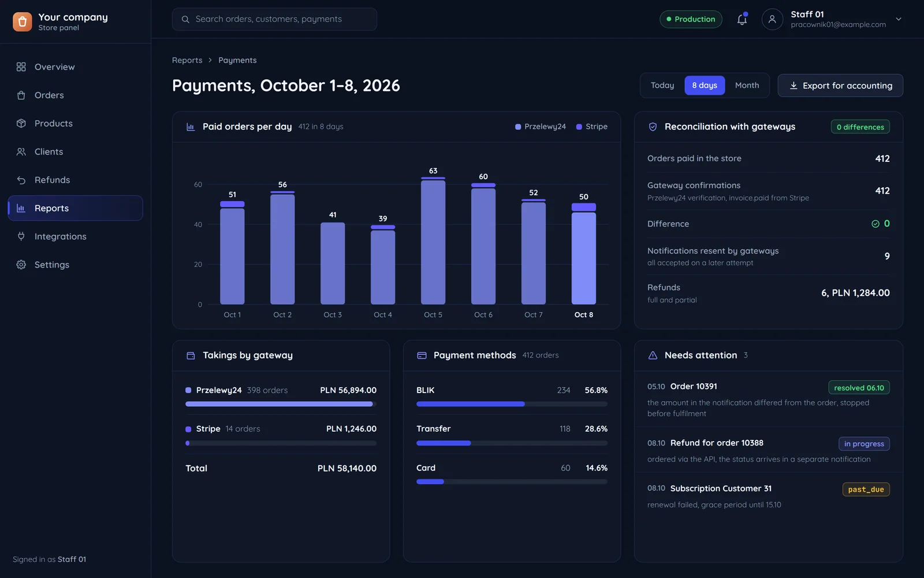Select the 8 days range option
Viewport: 924px width, 578px height.
click(705, 86)
